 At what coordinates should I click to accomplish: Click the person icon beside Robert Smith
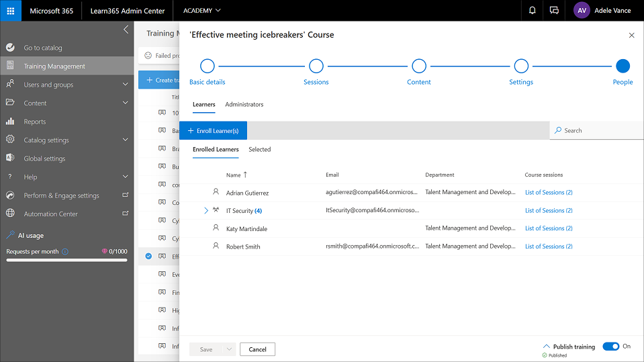click(x=216, y=246)
